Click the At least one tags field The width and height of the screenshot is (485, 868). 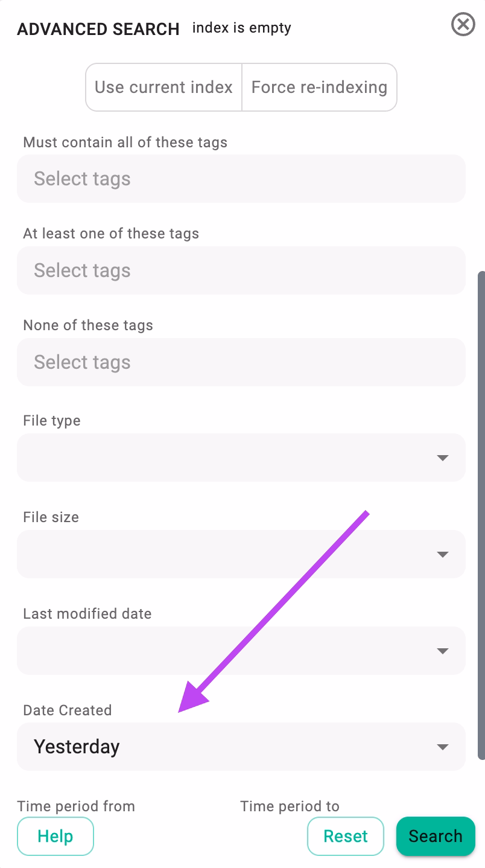241,270
